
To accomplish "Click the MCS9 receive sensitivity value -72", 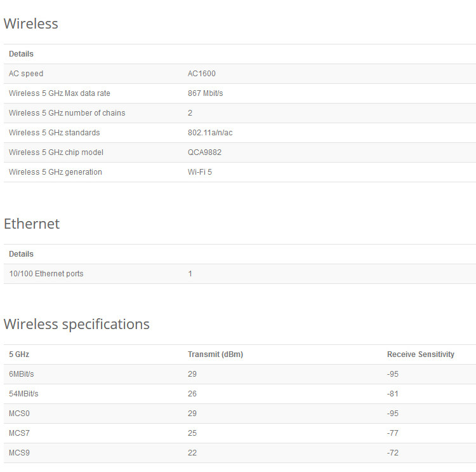I will click(393, 453).
